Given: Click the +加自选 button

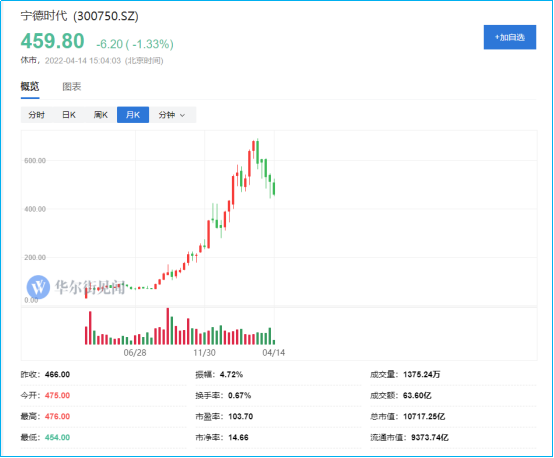Looking at the screenshot, I should point(509,37).
